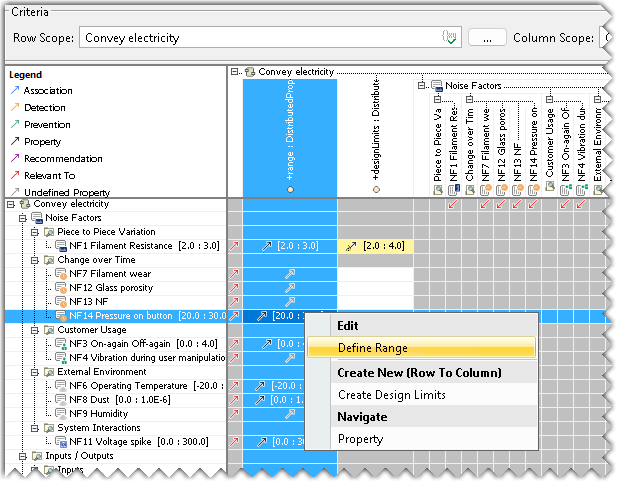Viewport: 617px width, 483px height.
Task: Select NF11 Voltage spike row
Action: click(x=139, y=442)
